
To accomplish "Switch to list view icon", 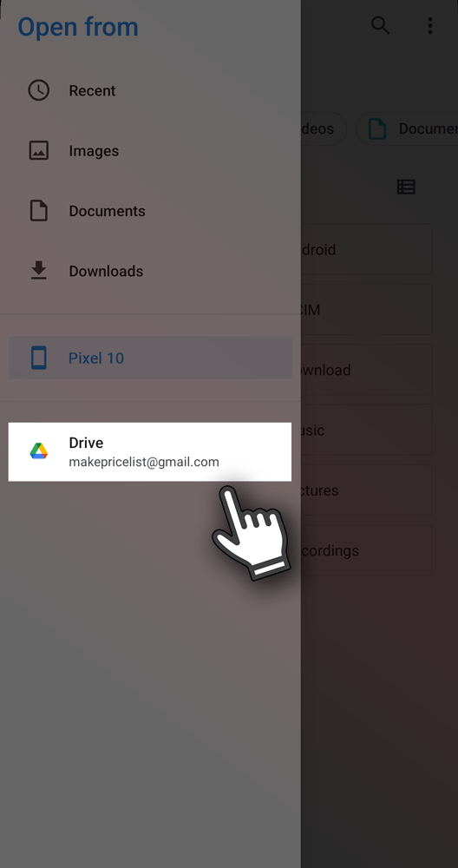I will (406, 187).
